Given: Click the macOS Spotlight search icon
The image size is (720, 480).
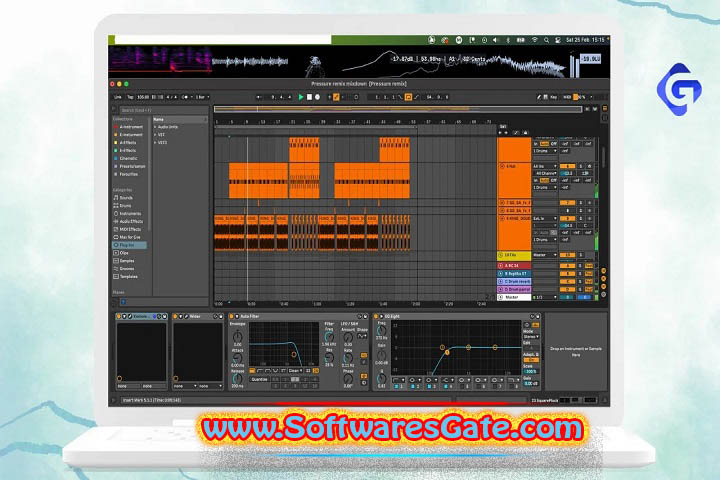Looking at the screenshot, I should [x=546, y=40].
